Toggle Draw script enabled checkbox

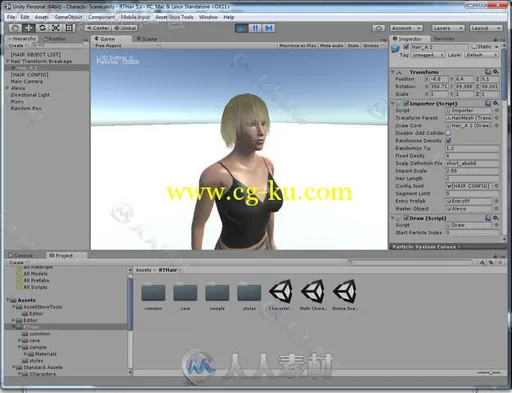coord(406,218)
